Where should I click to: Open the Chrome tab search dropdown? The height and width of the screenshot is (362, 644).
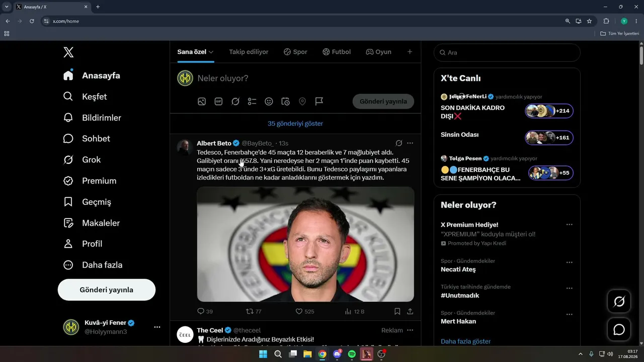tap(7, 7)
